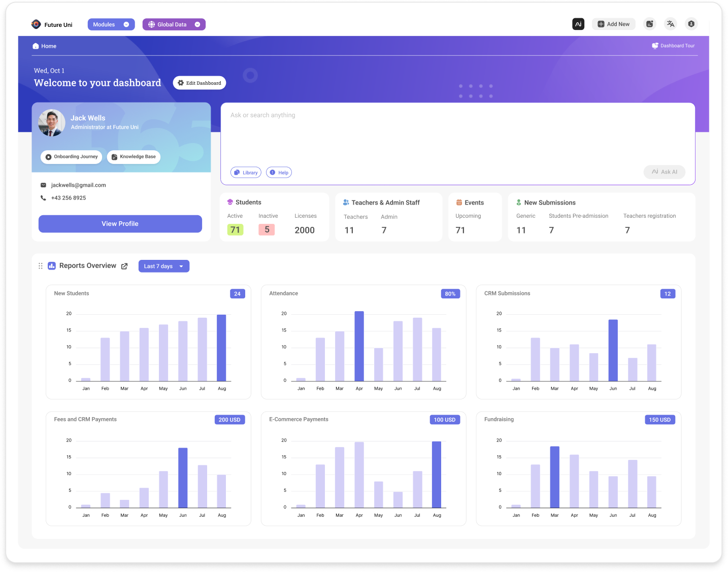Click the jackwells@gmail.com email address
This screenshot has height=572, width=728.
click(79, 185)
